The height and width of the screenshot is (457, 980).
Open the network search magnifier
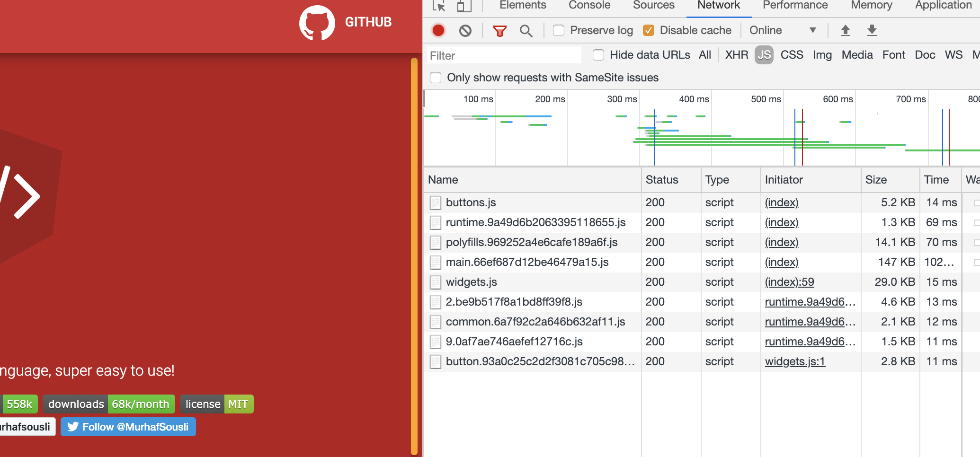click(x=526, y=30)
